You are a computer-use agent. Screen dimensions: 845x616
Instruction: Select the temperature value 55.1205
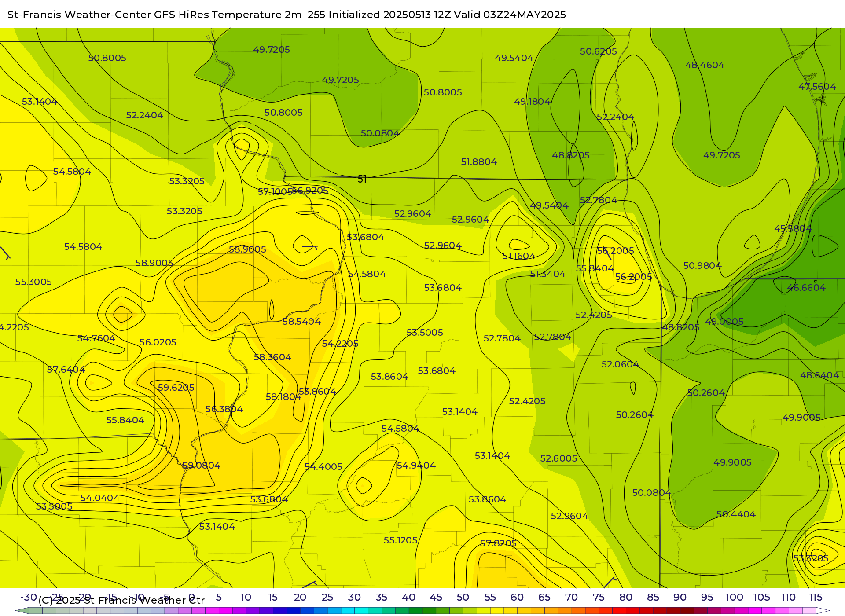[400, 540]
